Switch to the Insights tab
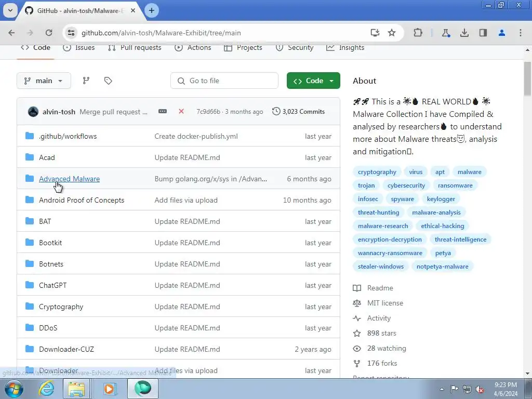 click(345, 48)
